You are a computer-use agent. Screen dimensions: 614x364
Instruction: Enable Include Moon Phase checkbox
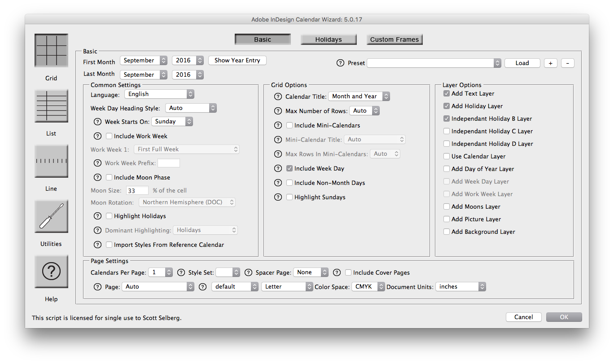coord(109,177)
